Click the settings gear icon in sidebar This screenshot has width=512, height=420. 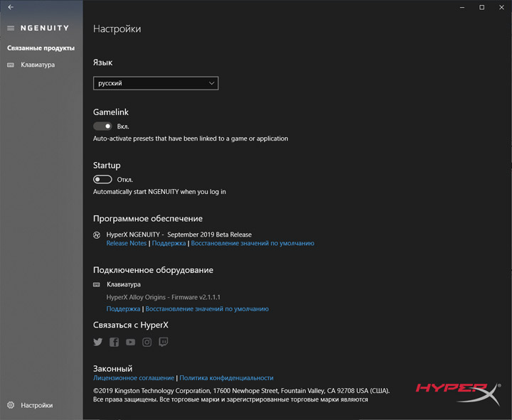click(11, 405)
